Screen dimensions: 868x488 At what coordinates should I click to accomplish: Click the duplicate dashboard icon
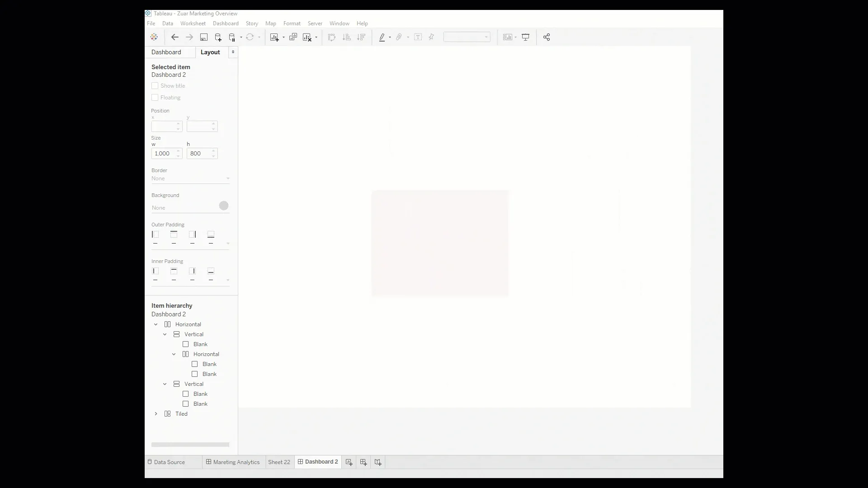pos(292,37)
